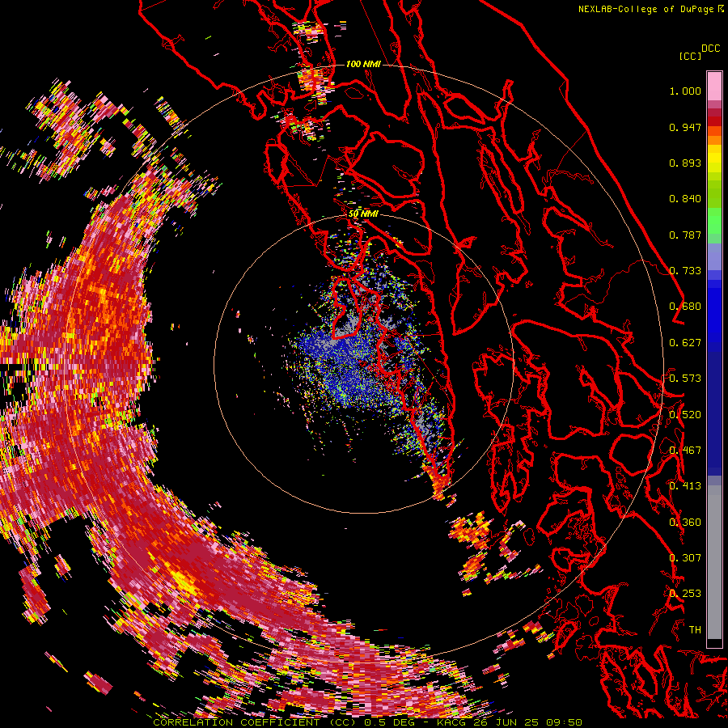
Task: Click the 100 NMI range ring label
Action: point(363,64)
